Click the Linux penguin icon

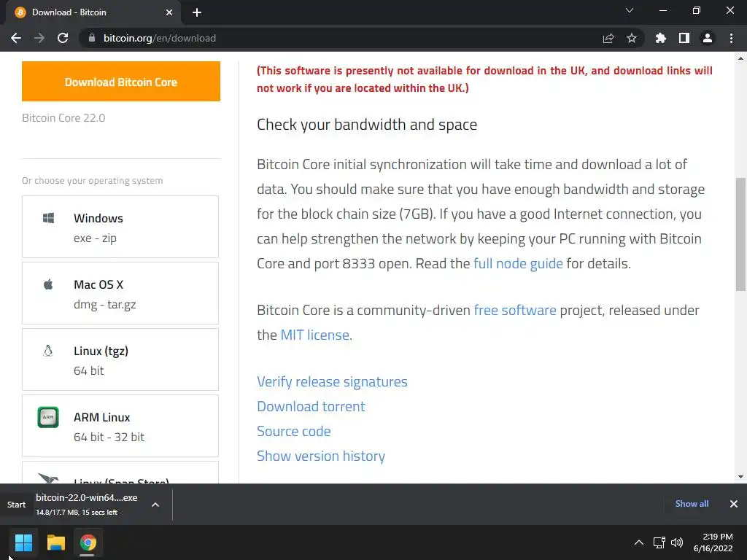click(x=47, y=351)
